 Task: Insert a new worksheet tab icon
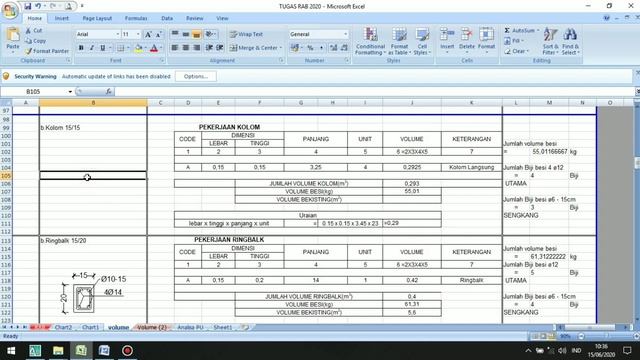point(245,327)
